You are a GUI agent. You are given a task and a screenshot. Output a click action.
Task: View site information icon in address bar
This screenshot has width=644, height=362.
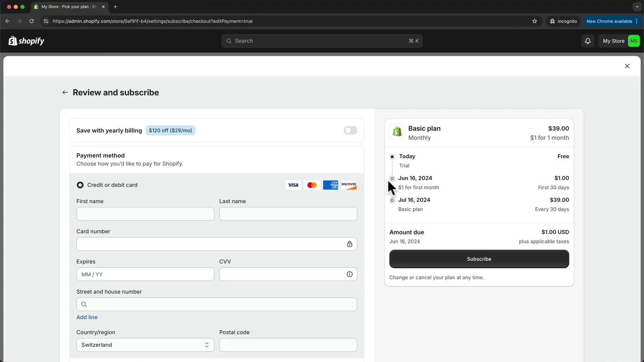tap(46, 21)
